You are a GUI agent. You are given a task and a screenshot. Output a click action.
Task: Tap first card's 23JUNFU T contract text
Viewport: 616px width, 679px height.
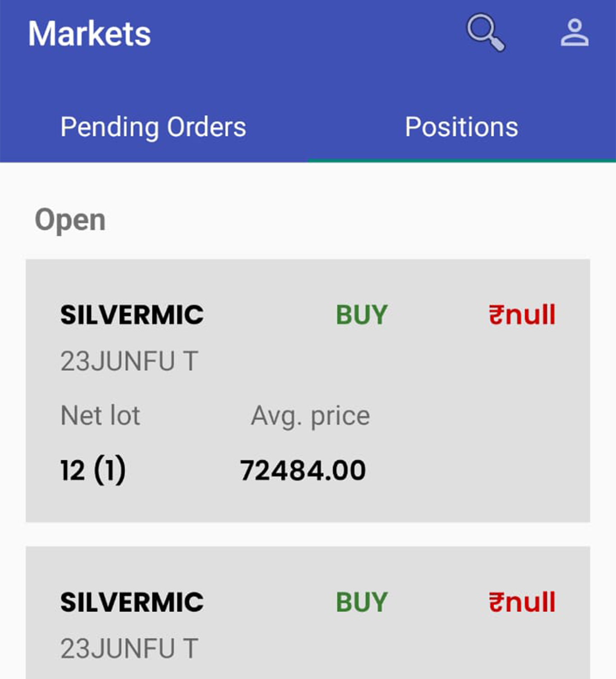(129, 361)
